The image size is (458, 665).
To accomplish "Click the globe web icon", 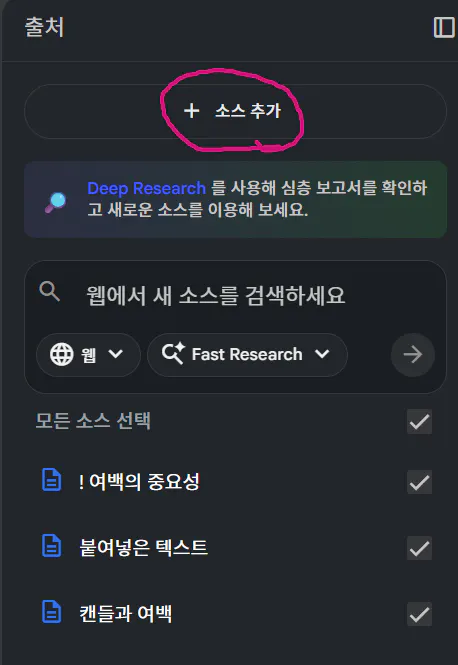I will (x=61, y=354).
